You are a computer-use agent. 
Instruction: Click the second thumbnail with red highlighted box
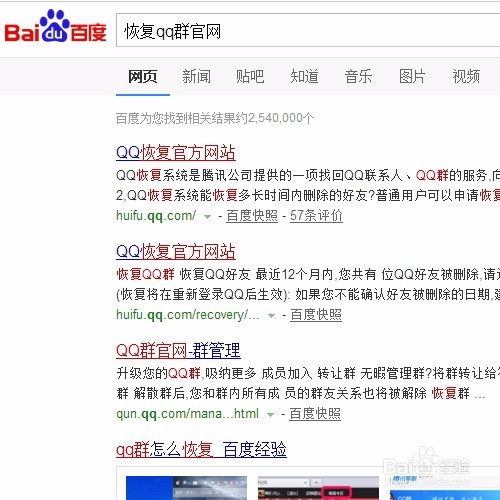tap(318, 488)
